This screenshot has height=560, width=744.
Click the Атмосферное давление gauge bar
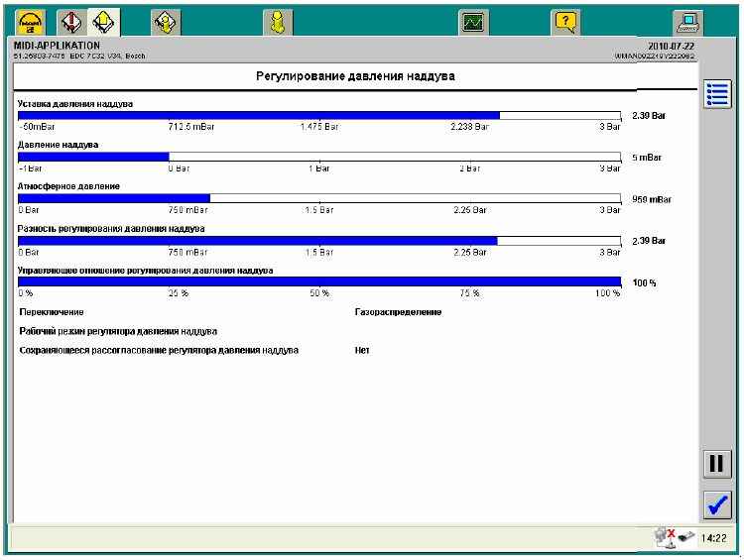[x=318, y=198]
